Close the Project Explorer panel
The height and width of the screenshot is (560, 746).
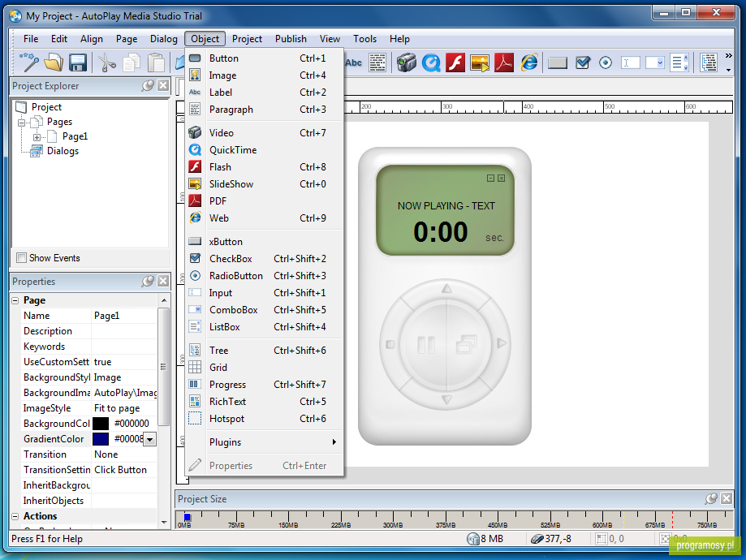pyautogui.click(x=163, y=86)
